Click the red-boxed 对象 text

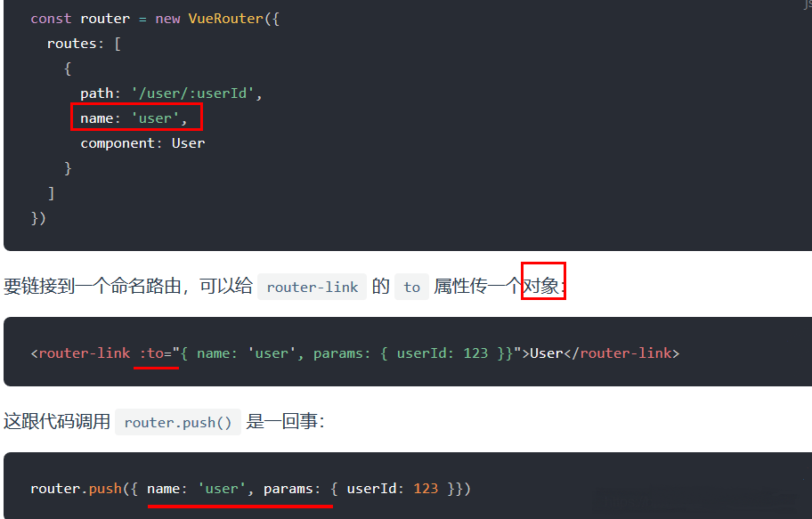click(x=543, y=280)
